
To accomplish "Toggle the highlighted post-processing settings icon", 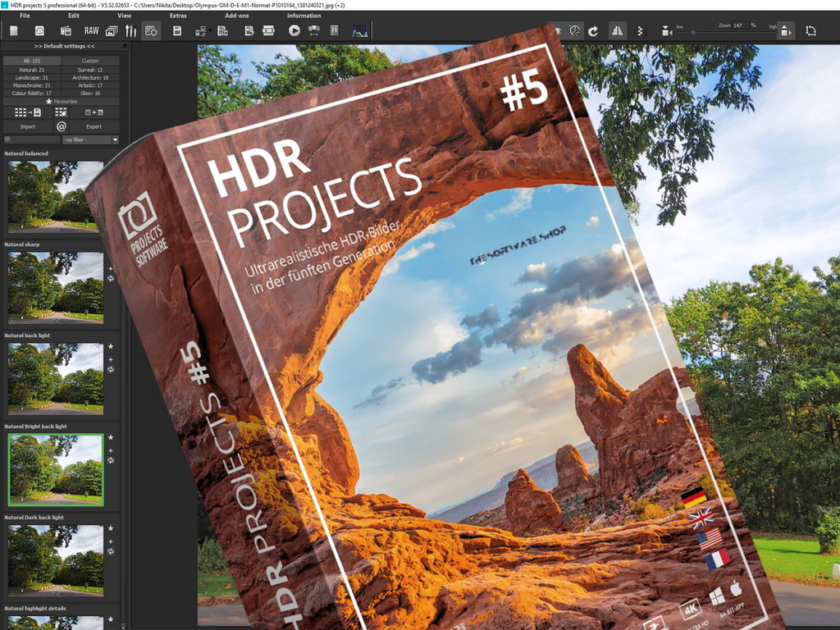I will pos(151,31).
